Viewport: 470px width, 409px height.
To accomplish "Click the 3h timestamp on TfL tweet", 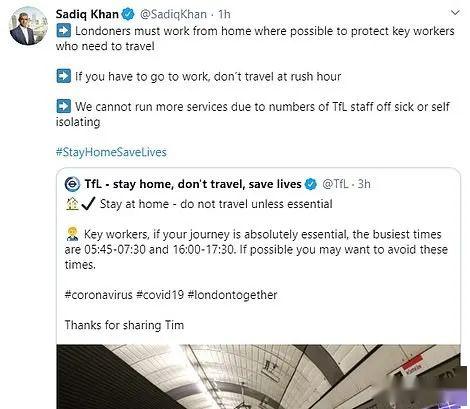I will (x=364, y=184).
